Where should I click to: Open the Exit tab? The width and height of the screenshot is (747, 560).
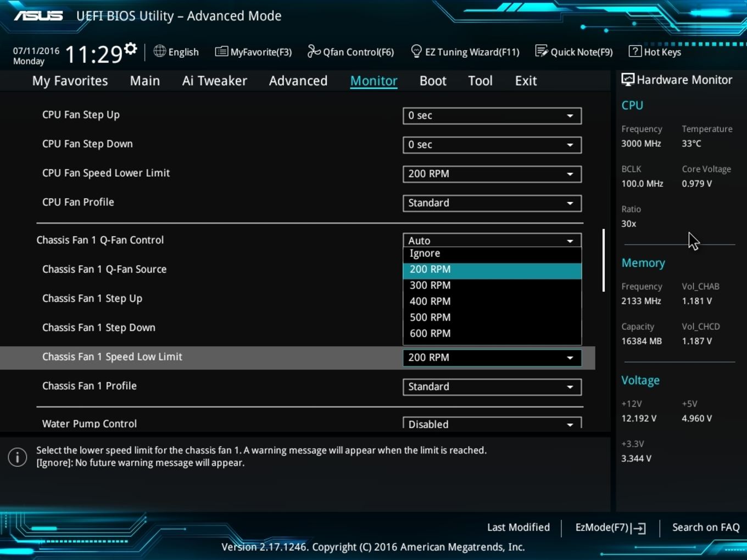point(526,81)
